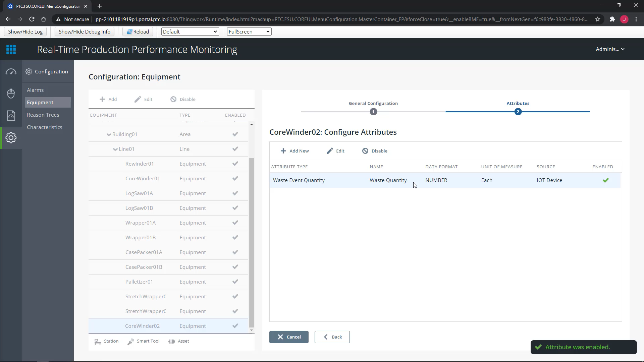
Task: Click the browser address bar URL
Action: tap(341, 19)
